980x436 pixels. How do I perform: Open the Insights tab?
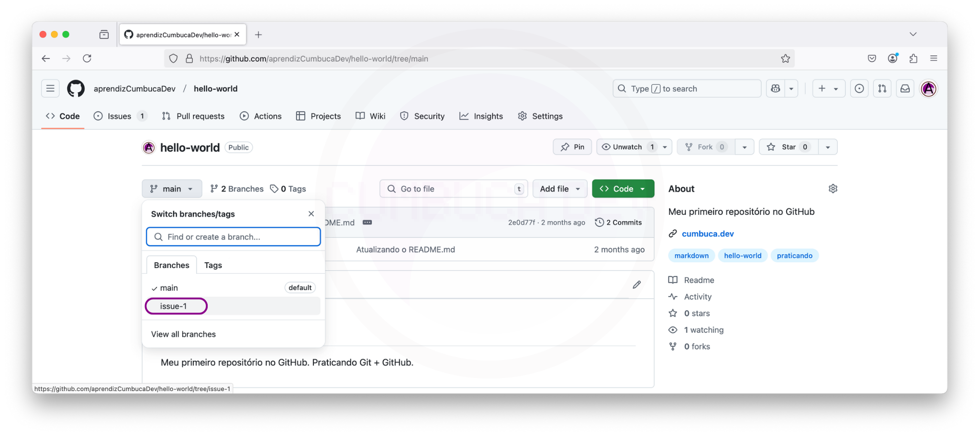coord(481,116)
